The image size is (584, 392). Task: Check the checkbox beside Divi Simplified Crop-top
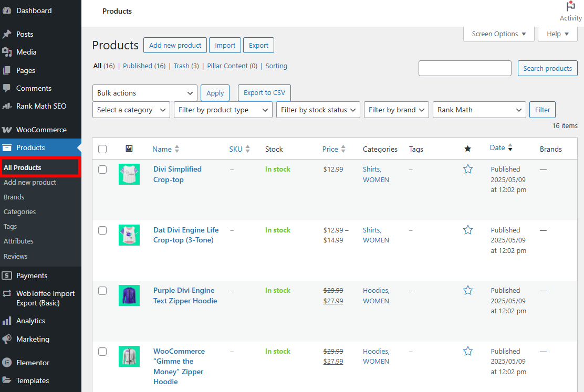102,169
